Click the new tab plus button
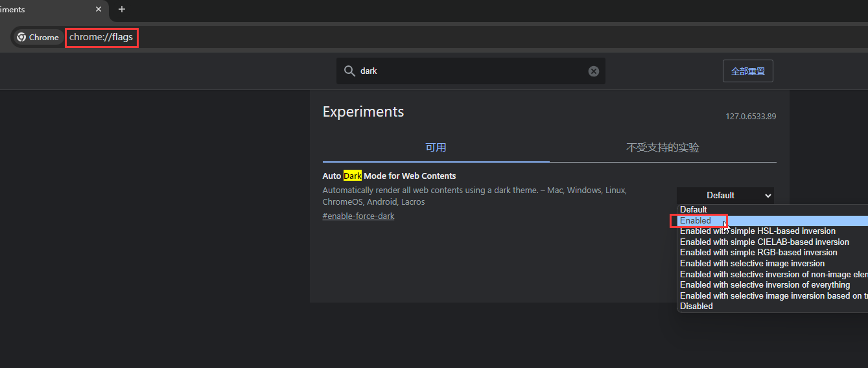This screenshot has width=868, height=368. (121, 9)
